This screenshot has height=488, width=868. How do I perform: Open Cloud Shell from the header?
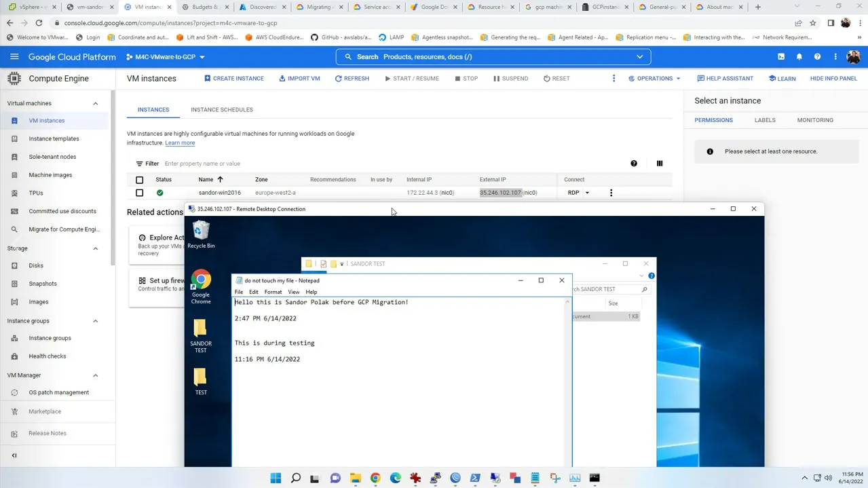point(781,57)
